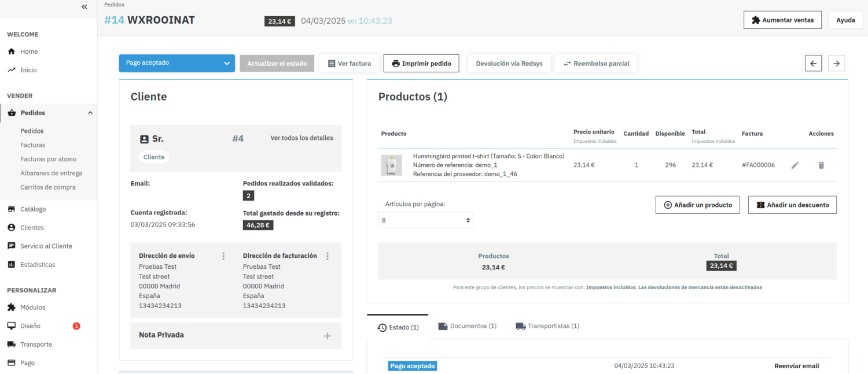
Task: Open the order status dropdown Pago aceptado
Action: point(176,63)
